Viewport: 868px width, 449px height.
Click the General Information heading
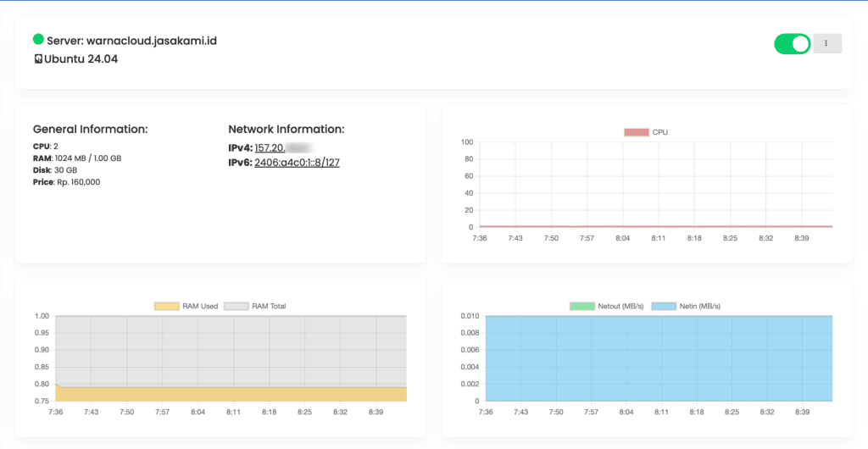pos(90,130)
